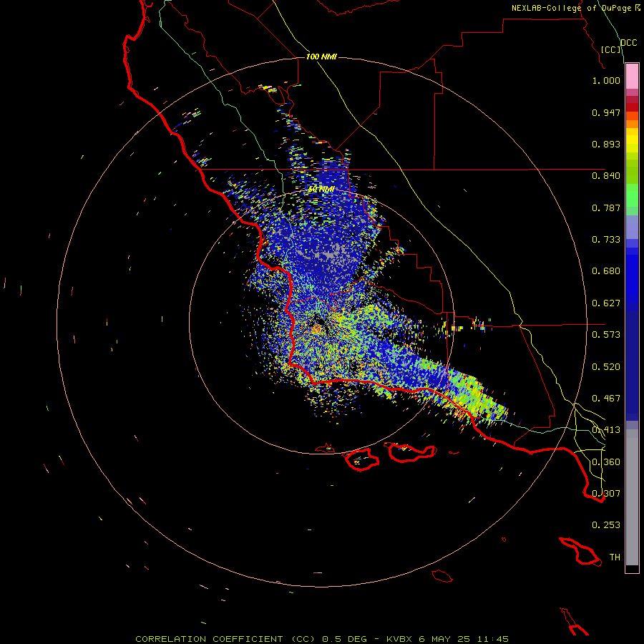Pick the gray segment of color bar
Viewport: 644px width, 644px height.
pos(632,497)
